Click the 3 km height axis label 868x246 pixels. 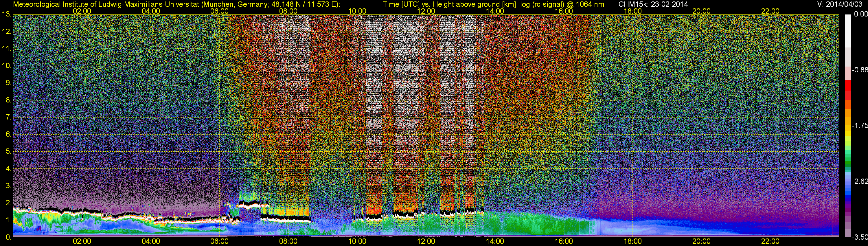coord(8,186)
